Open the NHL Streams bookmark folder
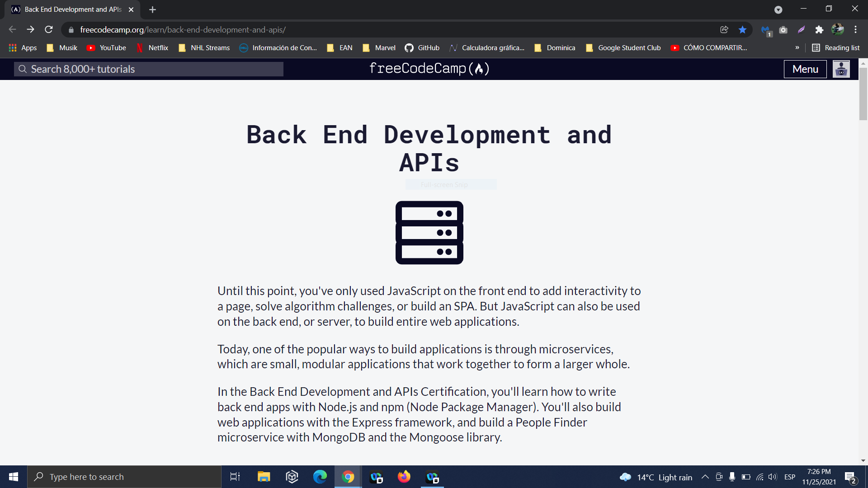The height and width of the screenshot is (488, 868). [204, 47]
